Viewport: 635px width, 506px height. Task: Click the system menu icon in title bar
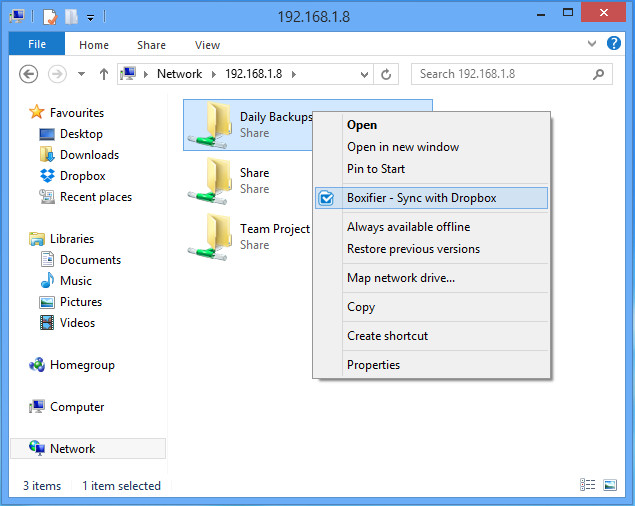pyautogui.click(x=17, y=16)
